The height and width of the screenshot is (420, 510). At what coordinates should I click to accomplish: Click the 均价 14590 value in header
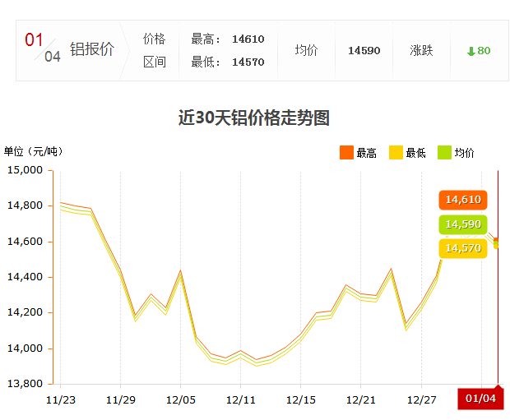click(x=364, y=51)
